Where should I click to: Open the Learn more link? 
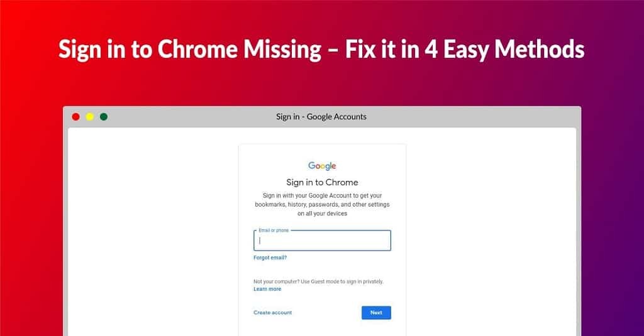(x=267, y=289)
